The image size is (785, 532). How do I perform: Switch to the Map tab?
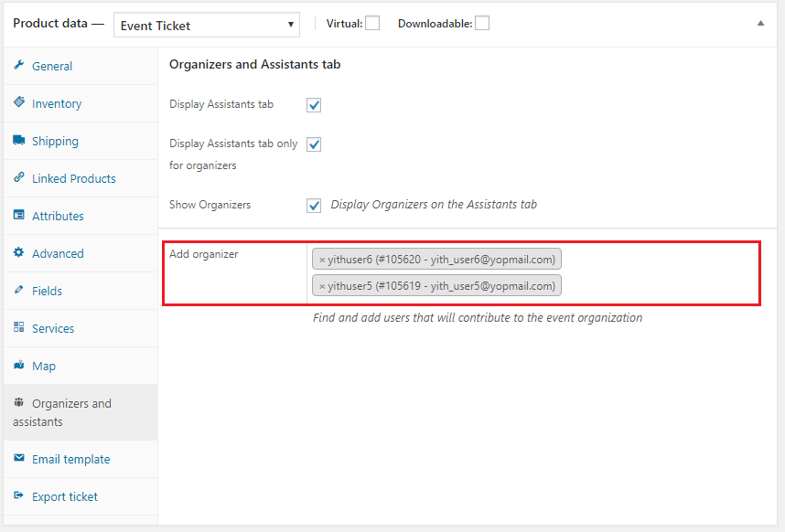click(44, 366)
